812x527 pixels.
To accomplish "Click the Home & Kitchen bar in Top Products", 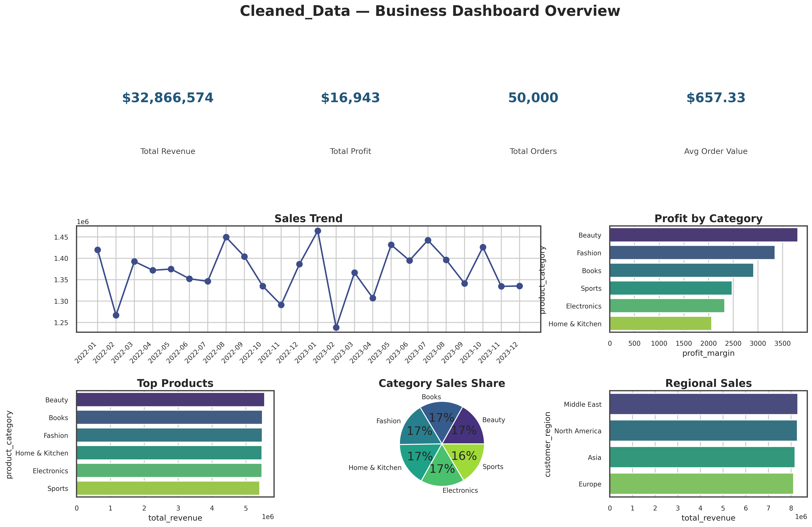I will pos(169,453).
